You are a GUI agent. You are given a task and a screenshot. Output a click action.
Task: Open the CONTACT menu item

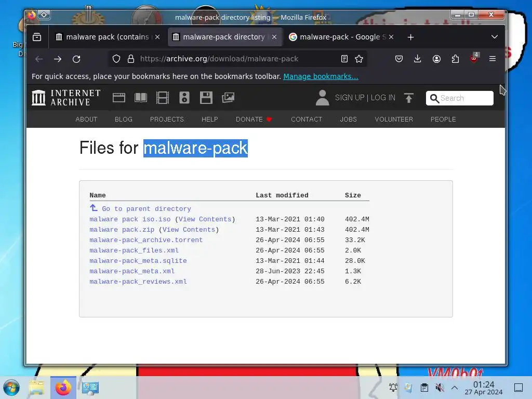click(307, 119)
